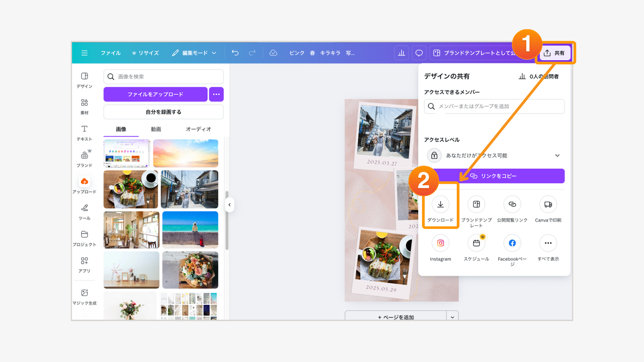Click the ページを追加 button
This screenshot has width=644, height=362.
tap(396, 317)
